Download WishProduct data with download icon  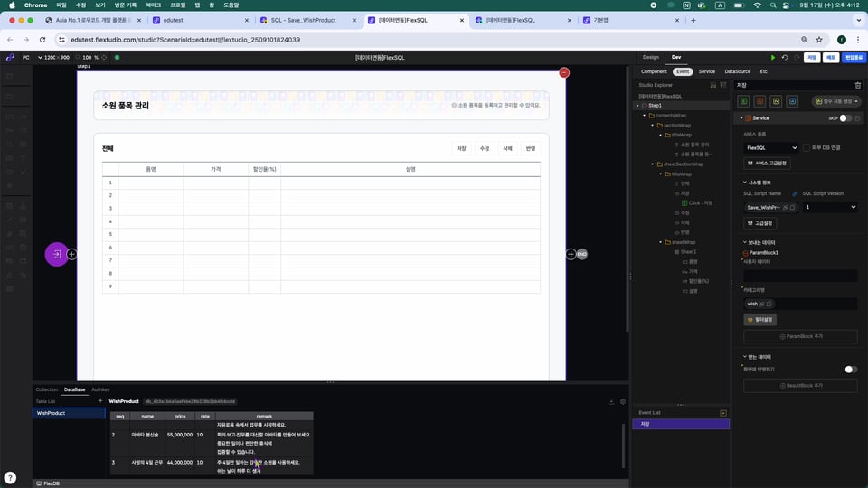(x=611, y=401)
